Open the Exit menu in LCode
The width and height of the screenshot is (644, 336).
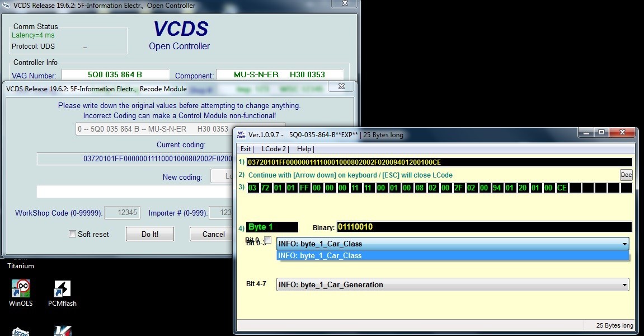pyautogui.click(x=246, y=149)
